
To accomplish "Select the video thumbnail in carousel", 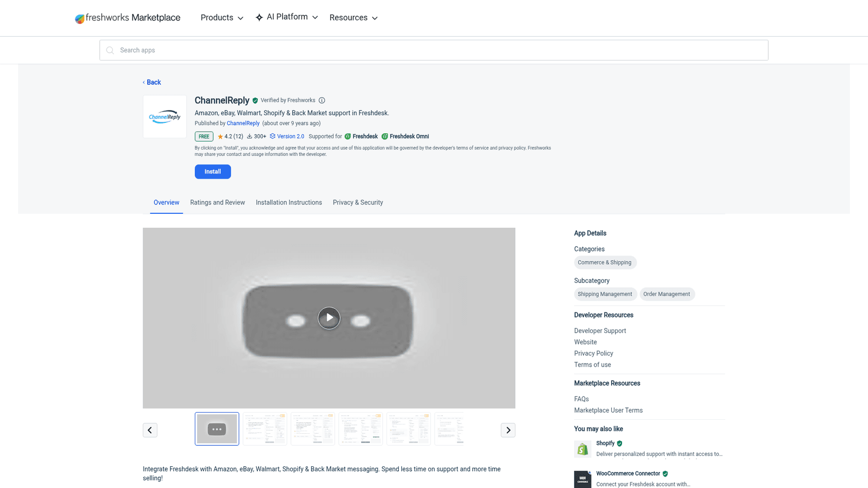I will click(x=217, y=429).
